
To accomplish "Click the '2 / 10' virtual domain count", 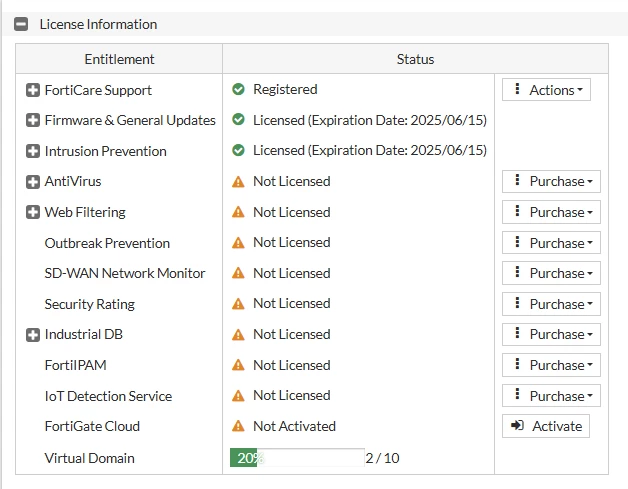I will (382, 458).
